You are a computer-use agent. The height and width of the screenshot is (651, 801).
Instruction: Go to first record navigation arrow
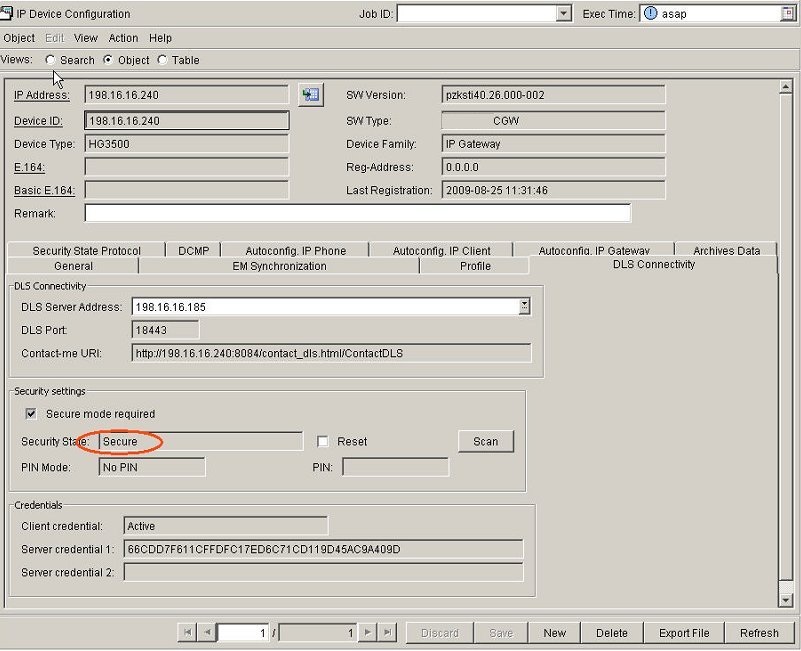coord(187,633)
